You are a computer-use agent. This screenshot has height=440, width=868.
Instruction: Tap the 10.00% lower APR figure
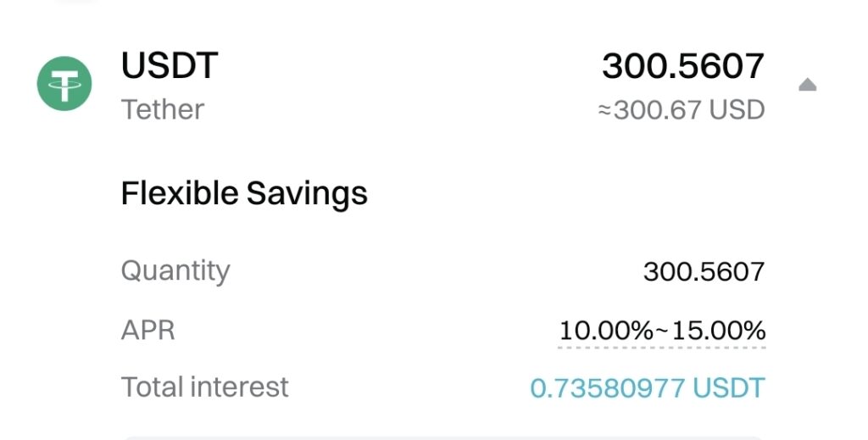[x=604, y=329]
